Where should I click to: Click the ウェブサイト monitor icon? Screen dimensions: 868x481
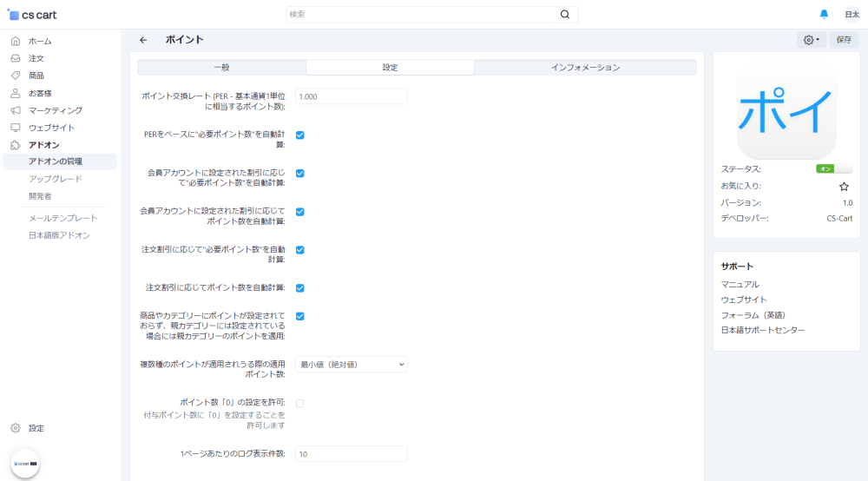pyautogui.click(x=16, y=128)
